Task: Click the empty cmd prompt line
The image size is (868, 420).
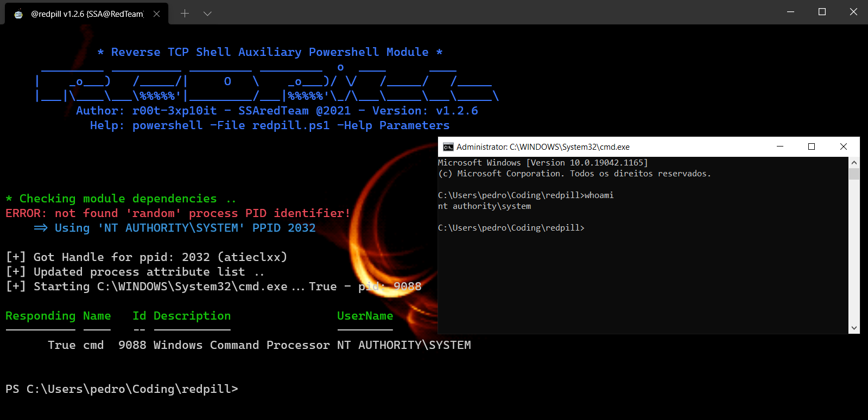Action: (511, 228)
